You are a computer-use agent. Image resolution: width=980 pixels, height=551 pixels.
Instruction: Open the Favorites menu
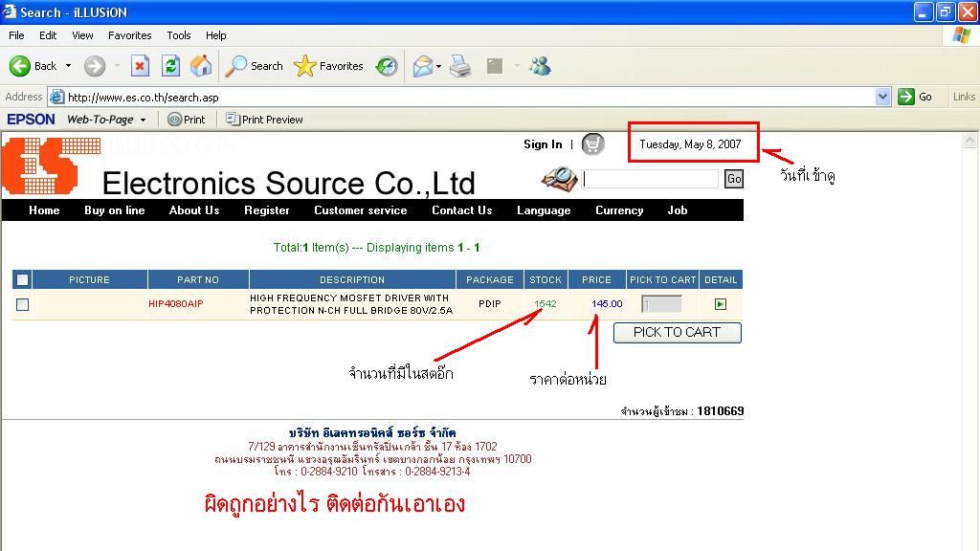129,35
